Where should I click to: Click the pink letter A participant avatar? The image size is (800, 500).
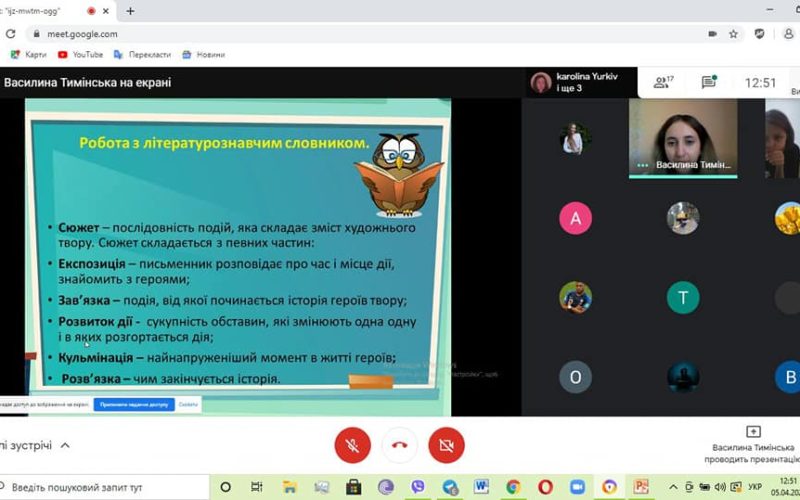click(575, 217)
